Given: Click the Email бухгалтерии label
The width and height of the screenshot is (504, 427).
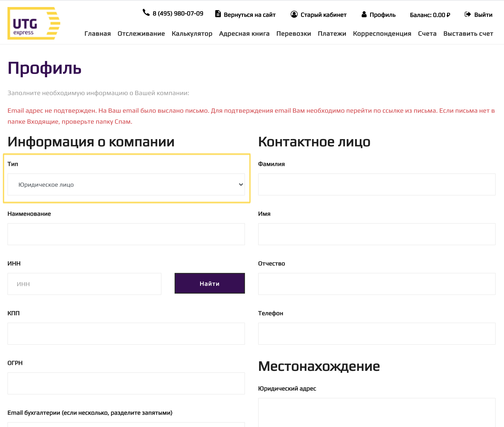Looking at the screenshot, I should [x=90, y=413].
